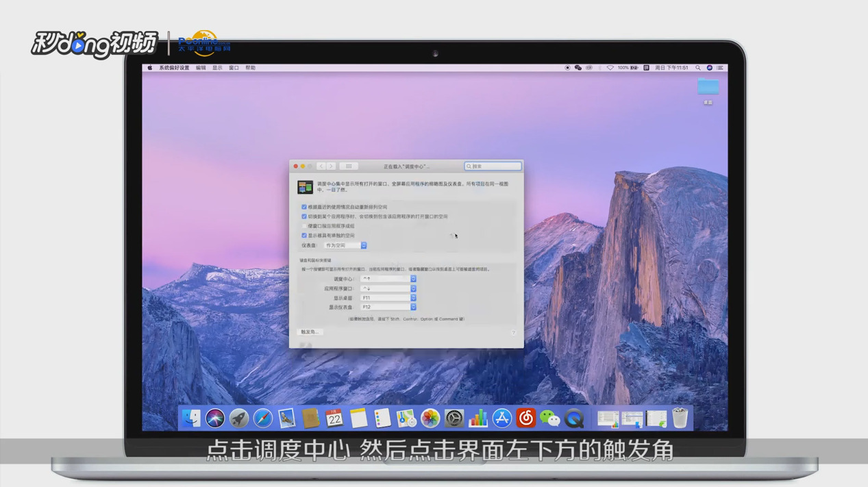Click the preferences search field
The image size is (868, 487).
(x=493, y=166)
